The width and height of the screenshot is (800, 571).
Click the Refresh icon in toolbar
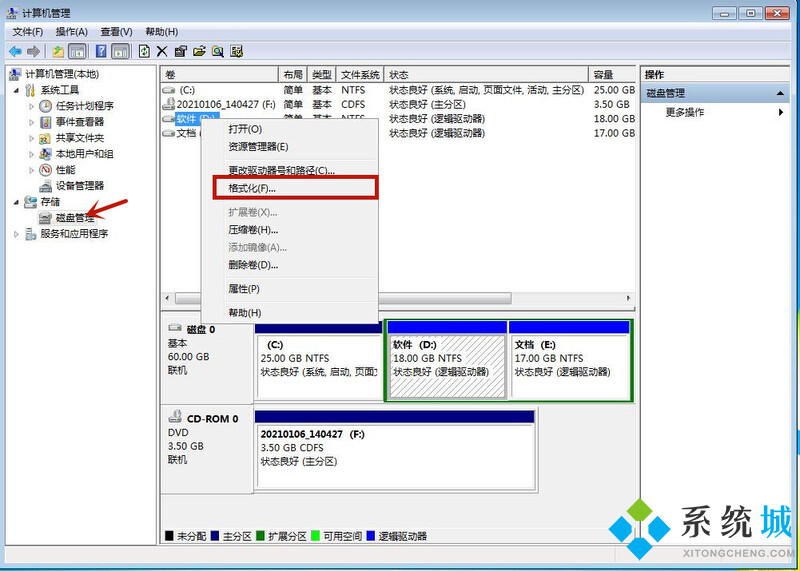click(x=144, y=51)
